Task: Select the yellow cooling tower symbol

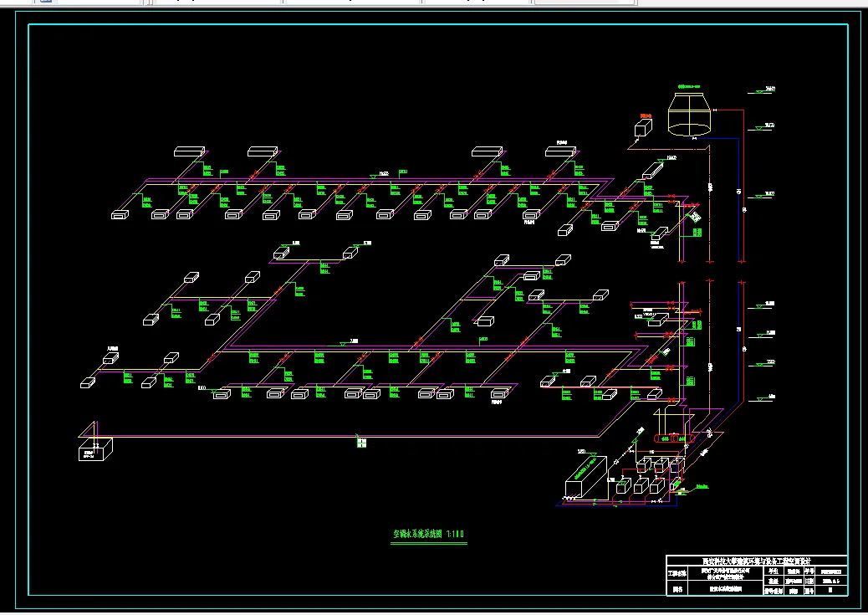Action: (x=689, y=115)
